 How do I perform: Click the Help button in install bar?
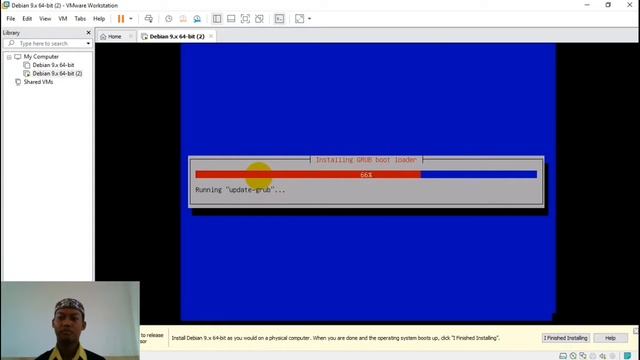610,338
